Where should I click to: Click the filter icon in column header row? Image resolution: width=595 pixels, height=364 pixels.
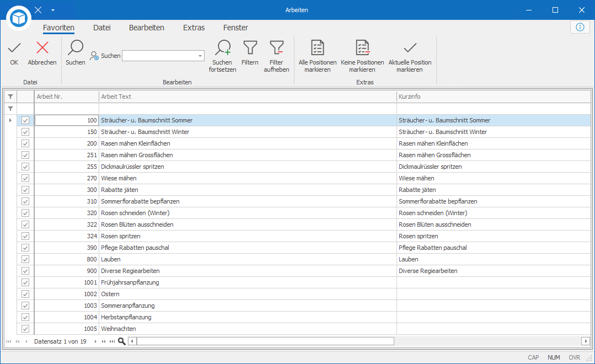10,97
